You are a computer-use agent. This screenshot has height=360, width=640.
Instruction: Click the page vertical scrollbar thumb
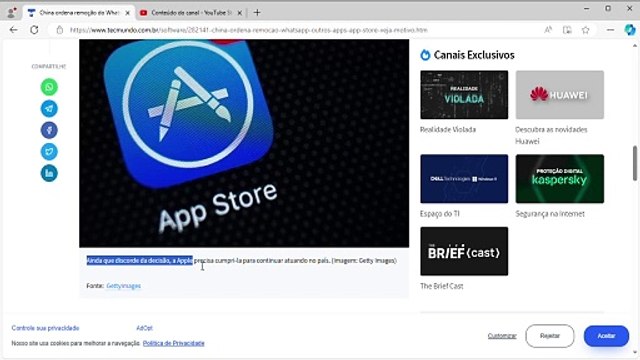[635, 163]
